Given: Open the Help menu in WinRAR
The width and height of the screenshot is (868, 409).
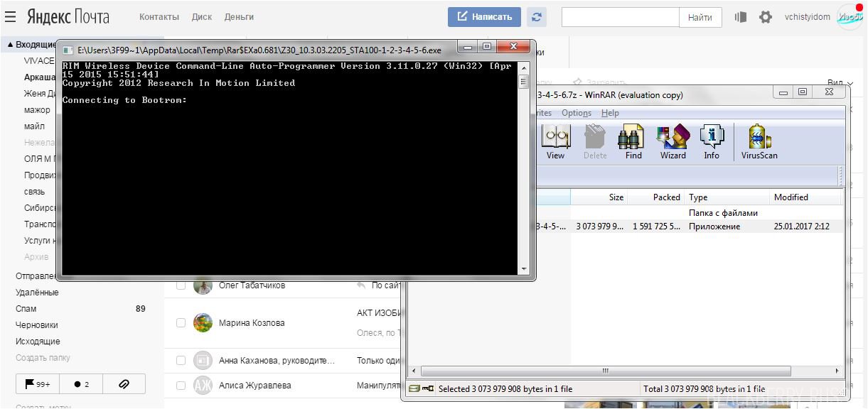Looking at the screenshot, I should (610, 113).
